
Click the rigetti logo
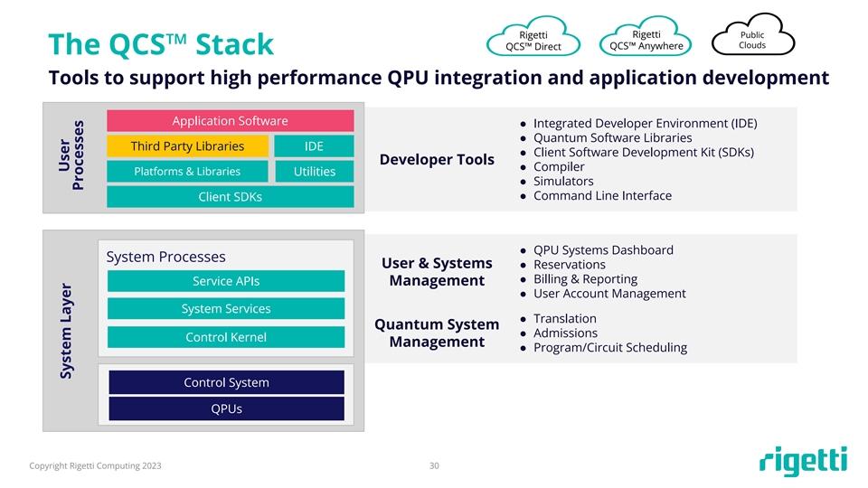[803, 461]
